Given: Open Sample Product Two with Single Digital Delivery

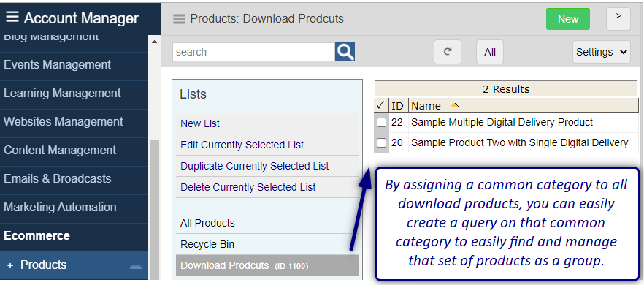Looking at the screenshot, I should click(x=520, y=142).
